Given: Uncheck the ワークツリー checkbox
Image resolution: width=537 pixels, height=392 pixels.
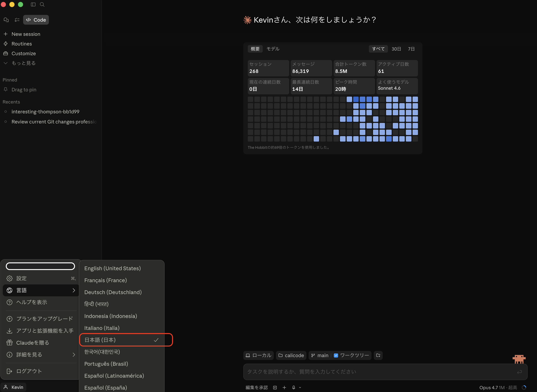Looking at the screenshot, I should (x=336, y=355).
